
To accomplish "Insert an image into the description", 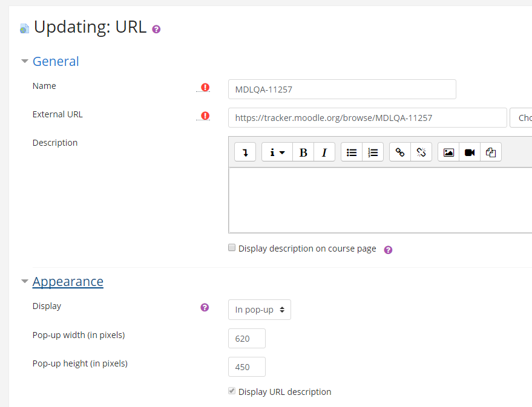I will 448,152.
